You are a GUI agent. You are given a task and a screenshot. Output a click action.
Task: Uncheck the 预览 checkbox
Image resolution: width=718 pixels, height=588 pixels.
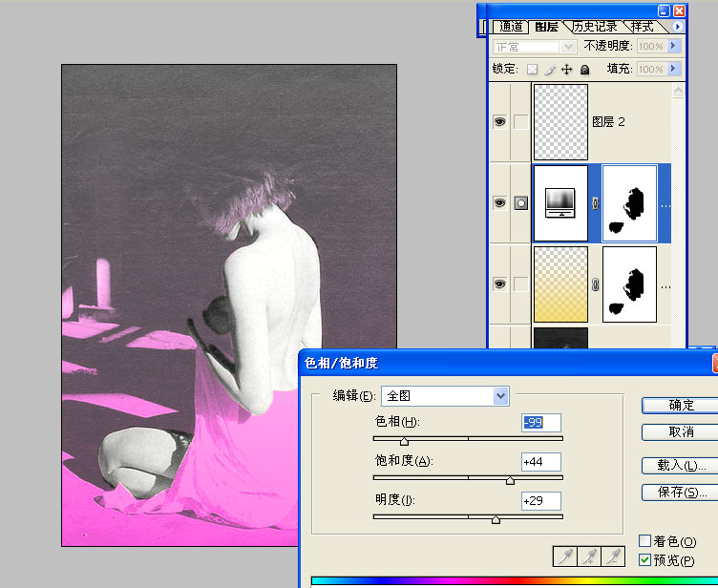click(644, 559)
